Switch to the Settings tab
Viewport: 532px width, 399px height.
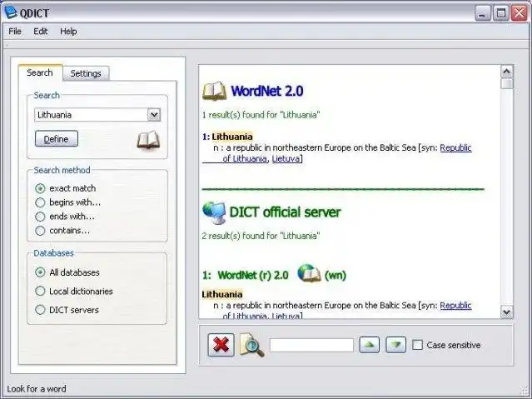86,73
